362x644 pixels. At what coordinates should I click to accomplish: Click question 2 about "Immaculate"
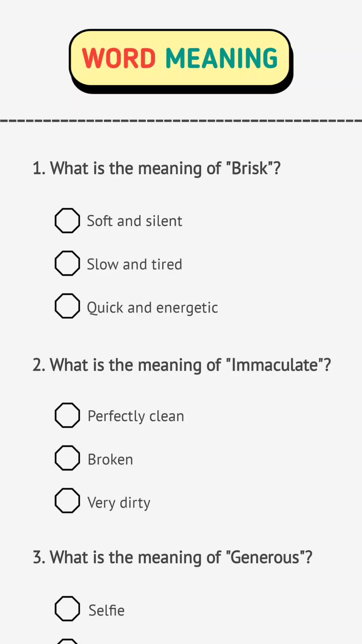tap(182, 365)
